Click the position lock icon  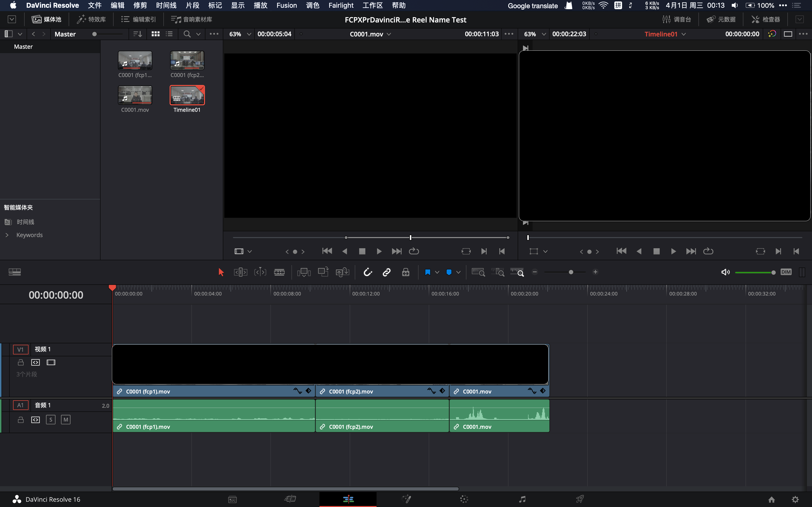coord(406,272)
